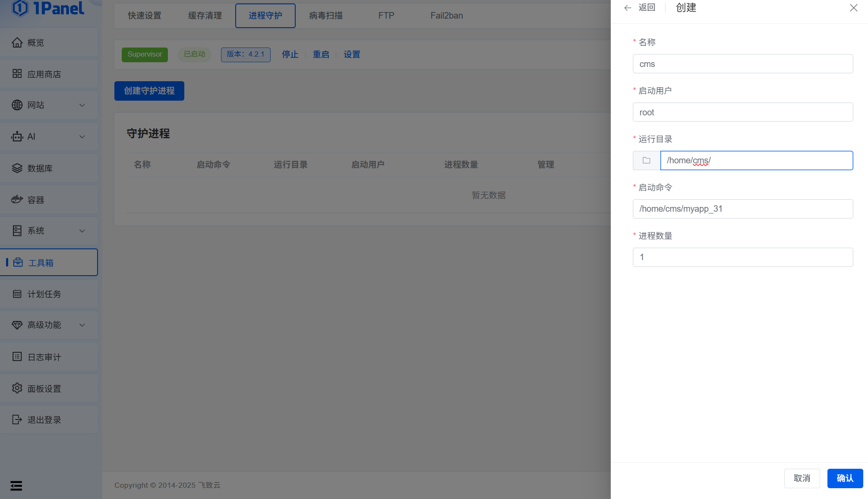Image resolution: width=868 pixels, height=499 pixels.
Task: Click the folder browse icon for 运行目录
Action: [646, 160]
